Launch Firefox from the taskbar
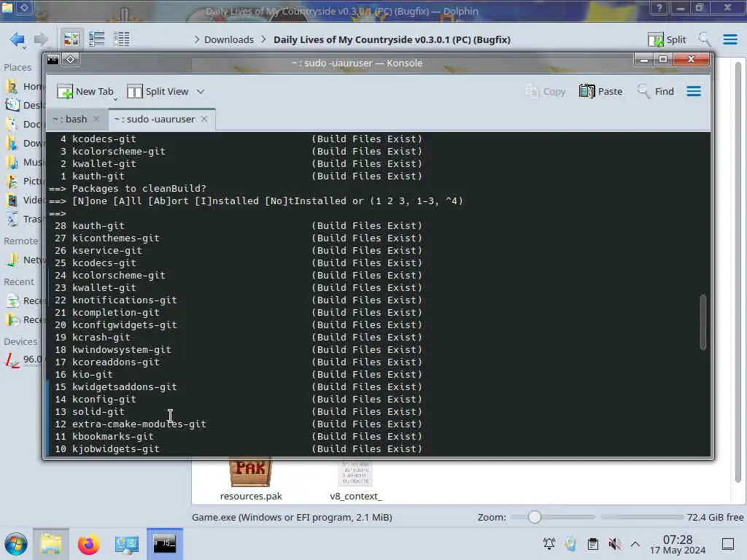This screenshot has height=560, width=747. (x=88, y=544)
